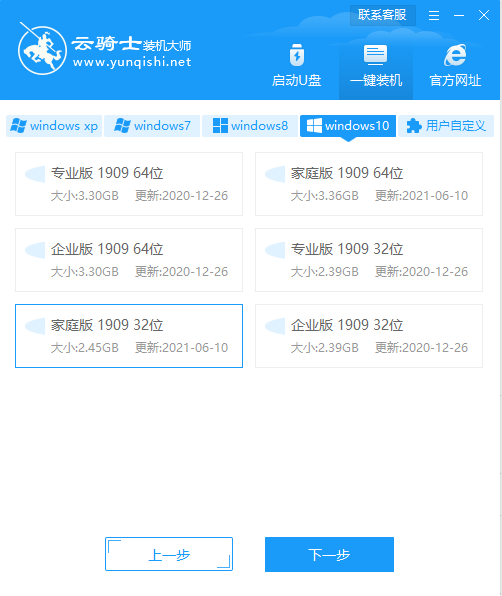Select the windows10 tab
This screenshot has height=596, width=502.
348,126
